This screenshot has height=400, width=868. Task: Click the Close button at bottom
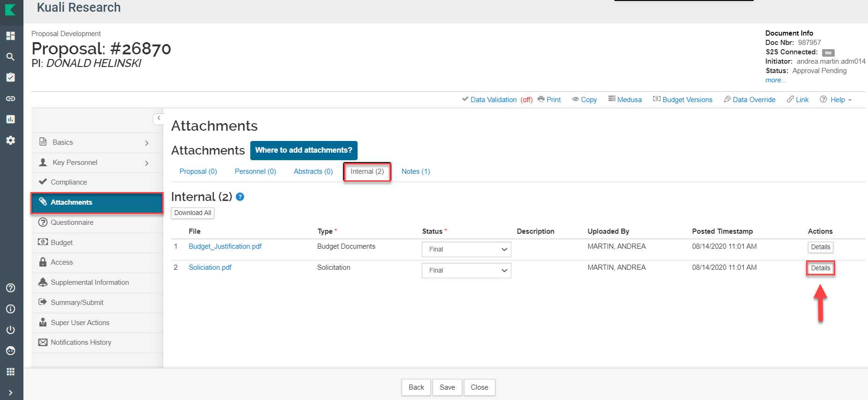point(479,387)
